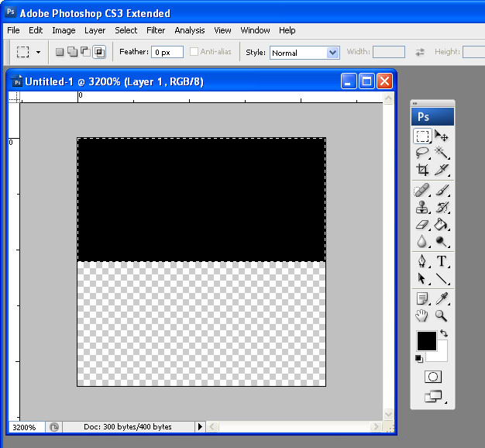Click the black foreground color swatch
This screenshot has width=485, height=448.
pyautogui.click(x=427, y=340)
